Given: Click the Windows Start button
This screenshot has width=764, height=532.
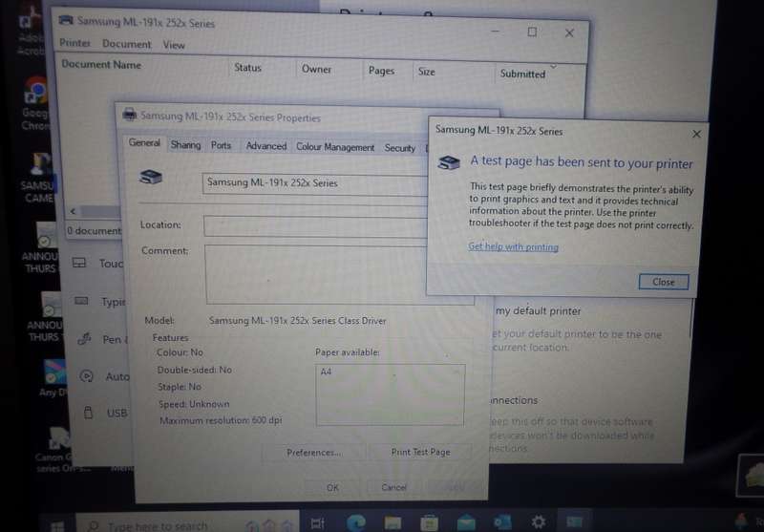Looking at the screenshot, I should [x=57, y=525].
